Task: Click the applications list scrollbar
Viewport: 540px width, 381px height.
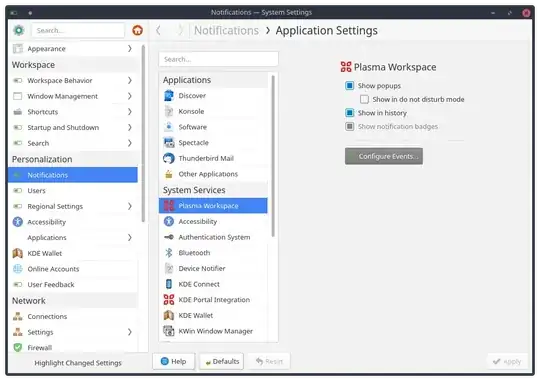Action: click(x=273, y=156)
